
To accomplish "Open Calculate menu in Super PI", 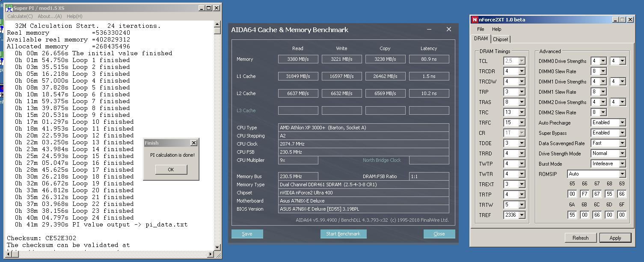I will coord(20,16).
